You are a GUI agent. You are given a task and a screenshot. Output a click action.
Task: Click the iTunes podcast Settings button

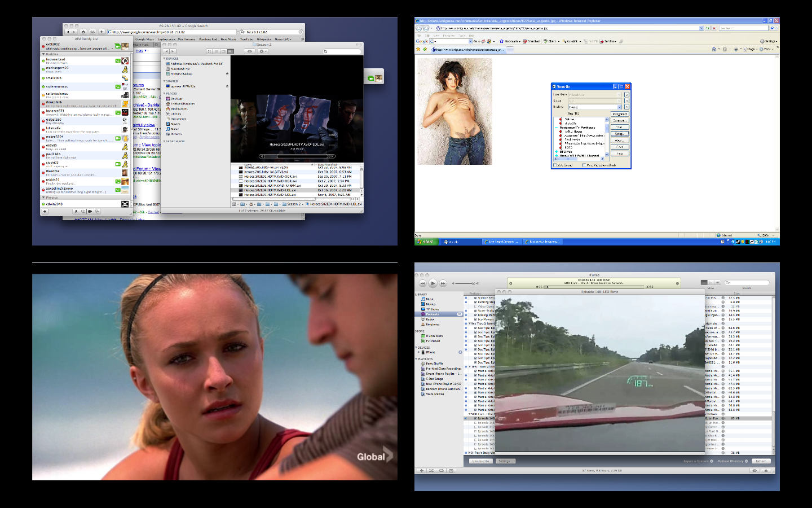tap(505, 461)
